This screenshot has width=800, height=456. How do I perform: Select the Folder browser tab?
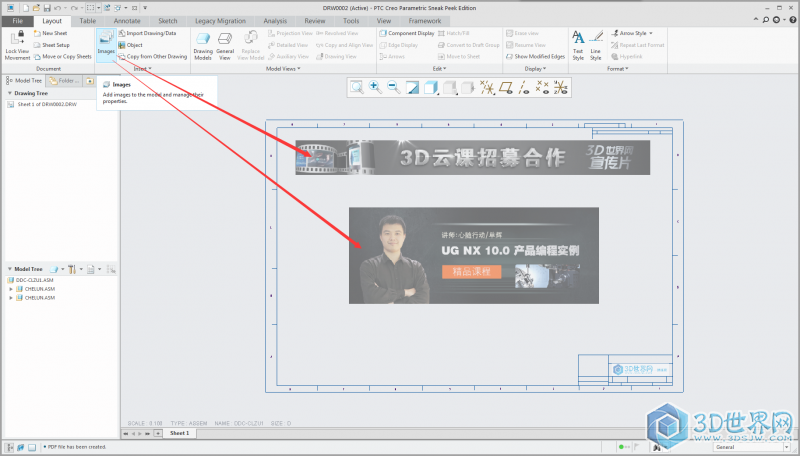pyautogui.click(x=64, y=81)
